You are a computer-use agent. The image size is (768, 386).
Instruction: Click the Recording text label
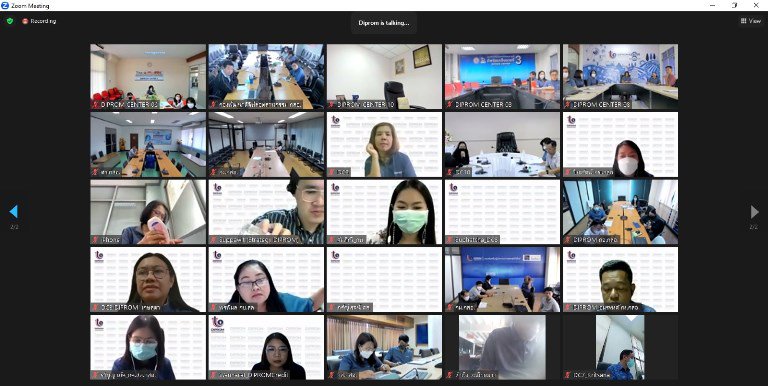coord(43,21)
